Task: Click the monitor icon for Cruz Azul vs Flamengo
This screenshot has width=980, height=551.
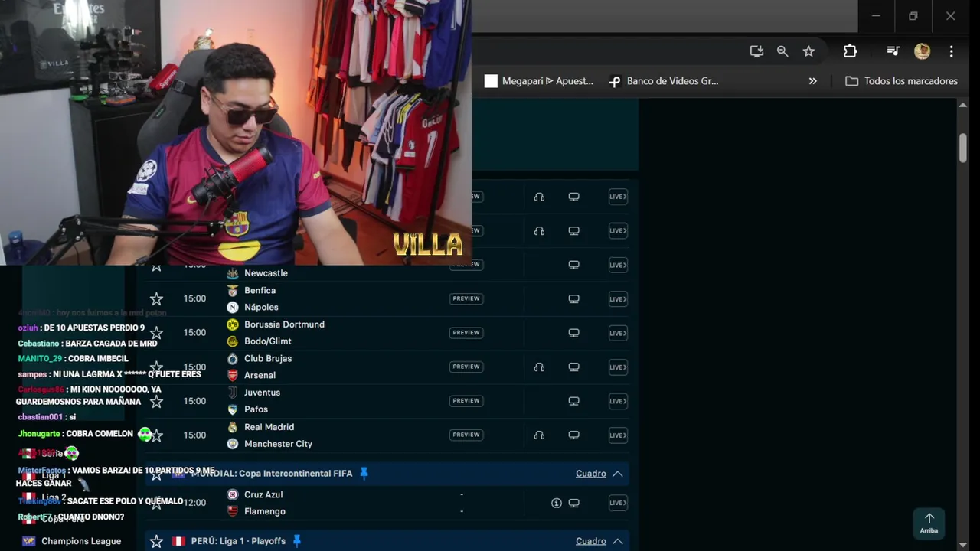Action: [573, 503]
